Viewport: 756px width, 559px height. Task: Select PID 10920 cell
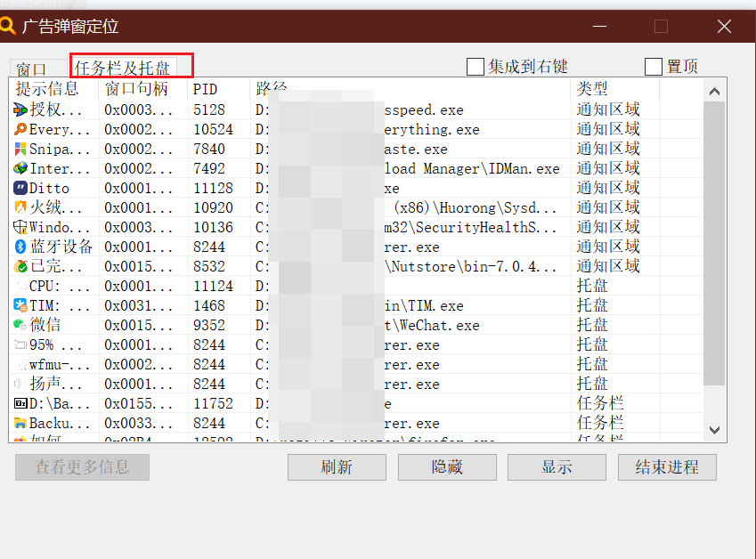pos(213,207)
